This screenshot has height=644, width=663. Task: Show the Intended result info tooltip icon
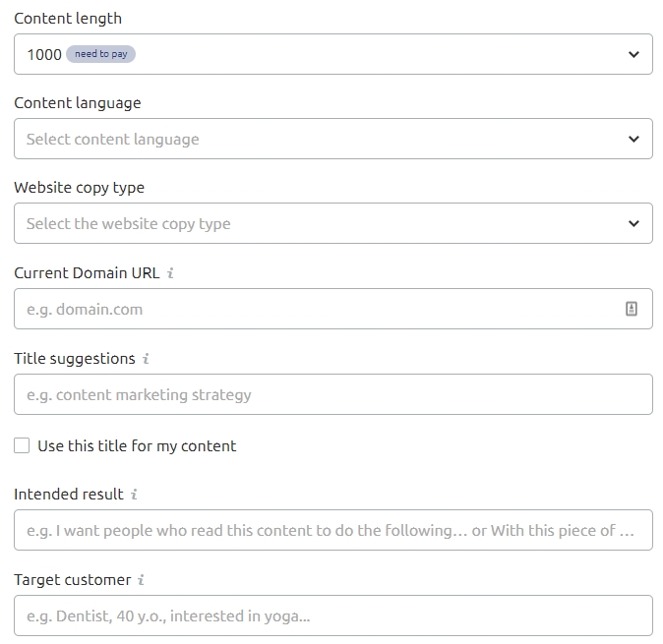pyautogui.click(x=134, y=495)
